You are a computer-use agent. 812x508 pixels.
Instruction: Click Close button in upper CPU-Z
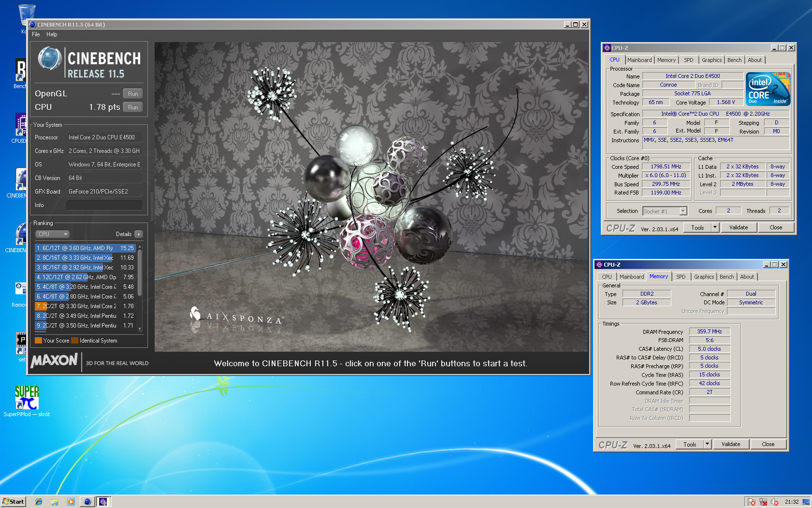pos(776,227)
